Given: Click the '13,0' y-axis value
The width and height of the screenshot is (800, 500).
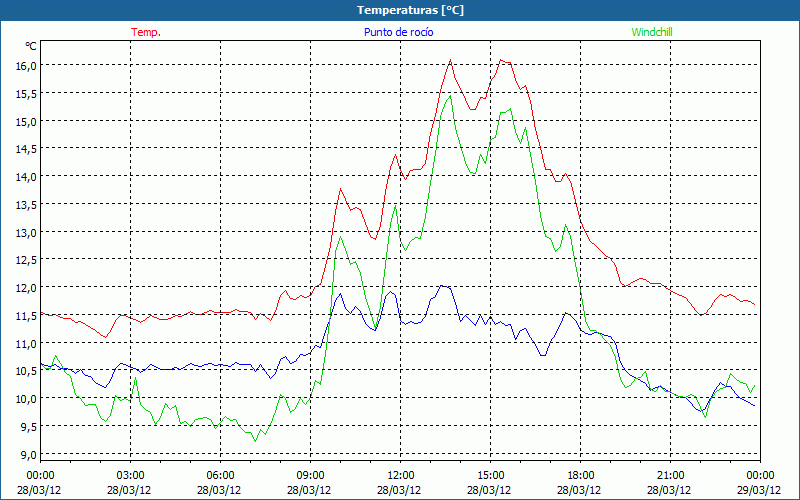Looking at the screenshot, I should pos(26,233).
